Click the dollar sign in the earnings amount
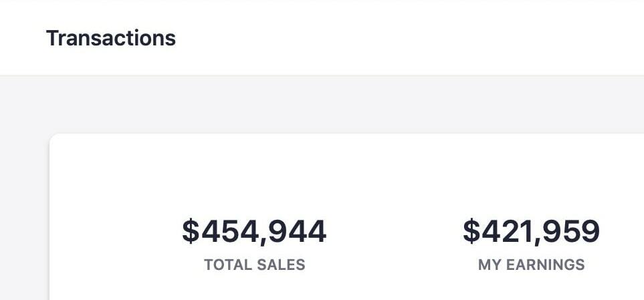 point(471,231)
